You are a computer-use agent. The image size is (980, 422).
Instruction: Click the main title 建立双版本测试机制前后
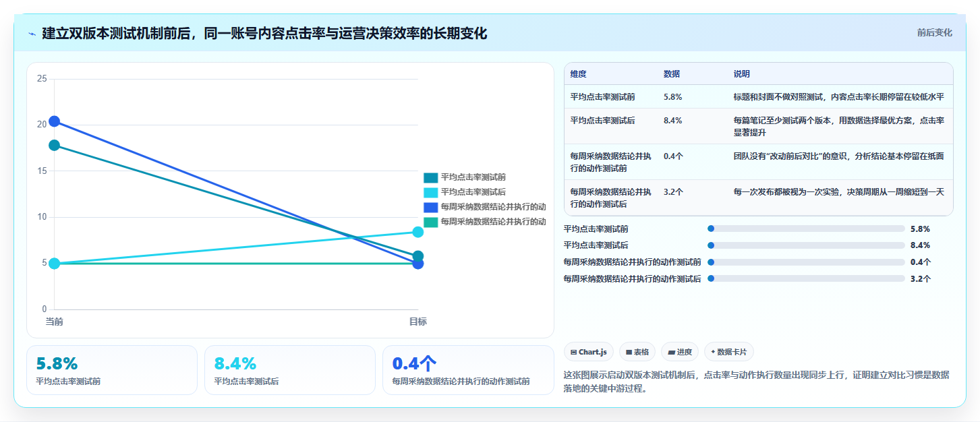pyautogui.click(x=264, y=33)
